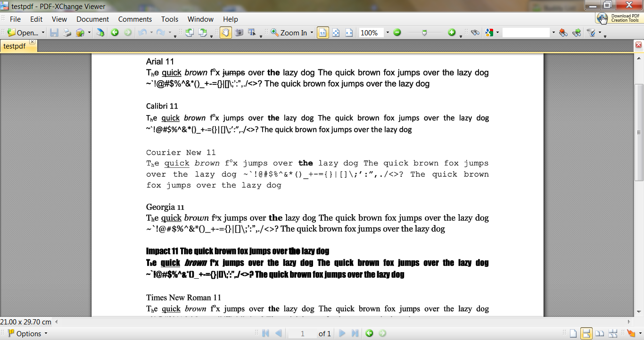The image size is (644, 340).
Task: Open the Document menu
Action: 93,19
